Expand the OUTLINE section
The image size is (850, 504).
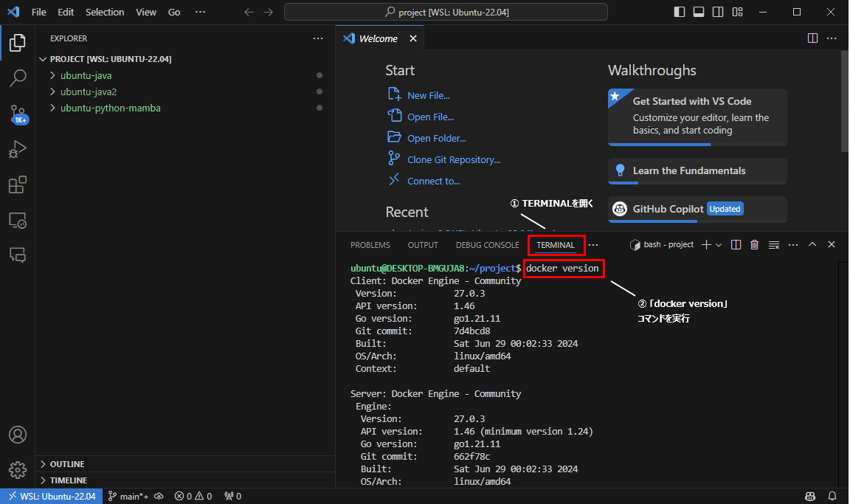pos(67,464)
